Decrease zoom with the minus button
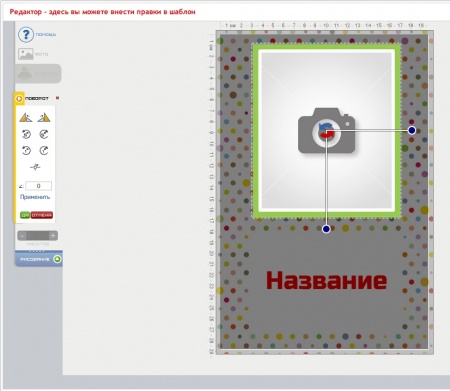Screen dimensions: 450x391 pos(22,236)
